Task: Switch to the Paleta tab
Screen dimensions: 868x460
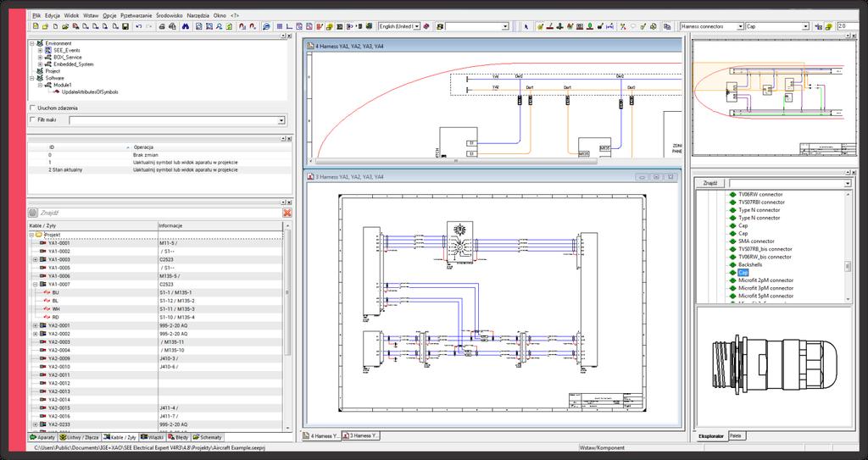Action: (x=735, y=436)
